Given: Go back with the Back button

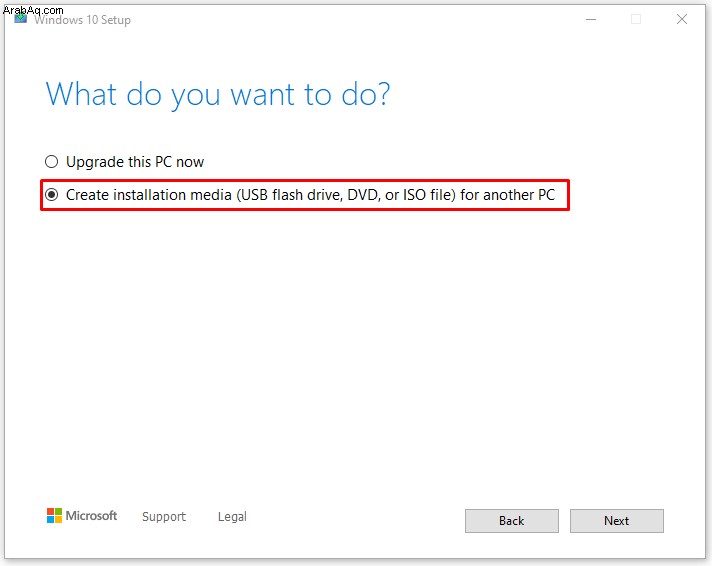Looking at the screenshot, I should pyautogui.click(x=512, y=521).
